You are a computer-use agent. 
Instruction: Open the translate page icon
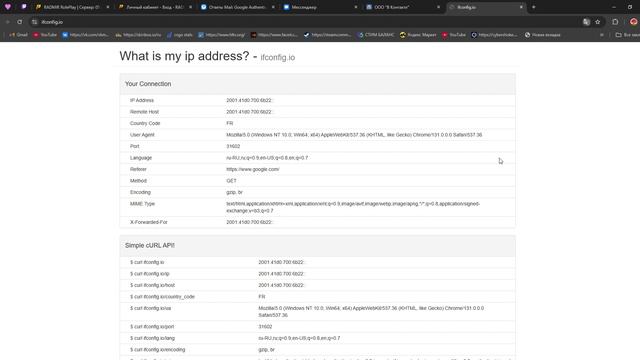586,22
